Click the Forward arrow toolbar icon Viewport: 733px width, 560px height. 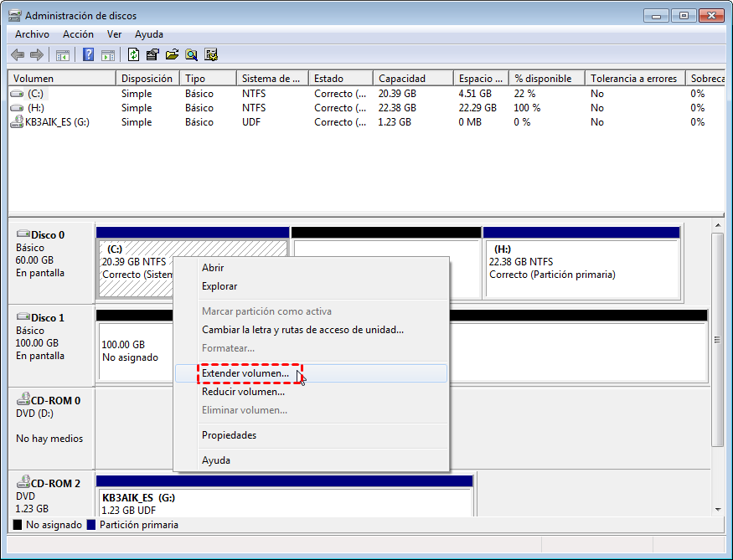pyautogui.click(x=36, y=55)
